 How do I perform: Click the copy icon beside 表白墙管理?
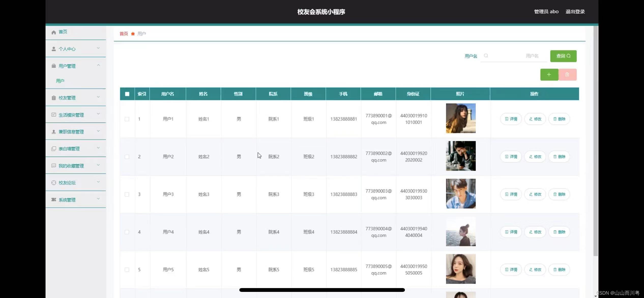pyautogui.click(x=54, y=148)
